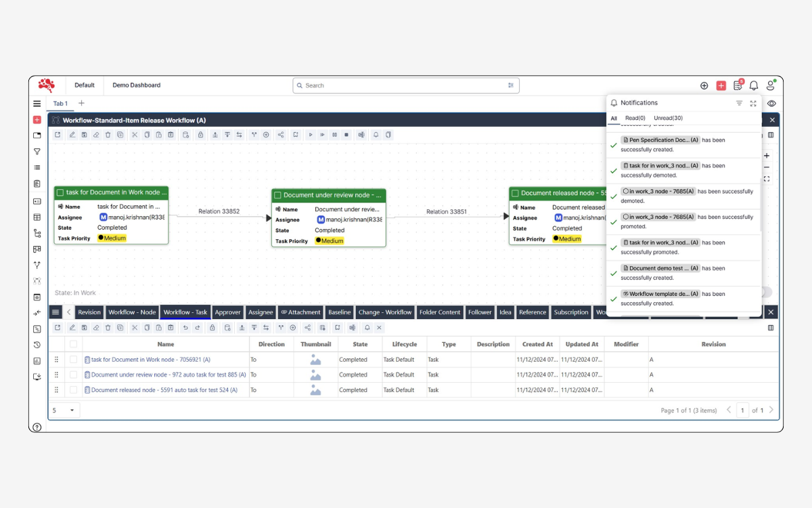Check the 'Document under review node' card checkbox
This screenshot has width=812, height=508.
point(277,195)
